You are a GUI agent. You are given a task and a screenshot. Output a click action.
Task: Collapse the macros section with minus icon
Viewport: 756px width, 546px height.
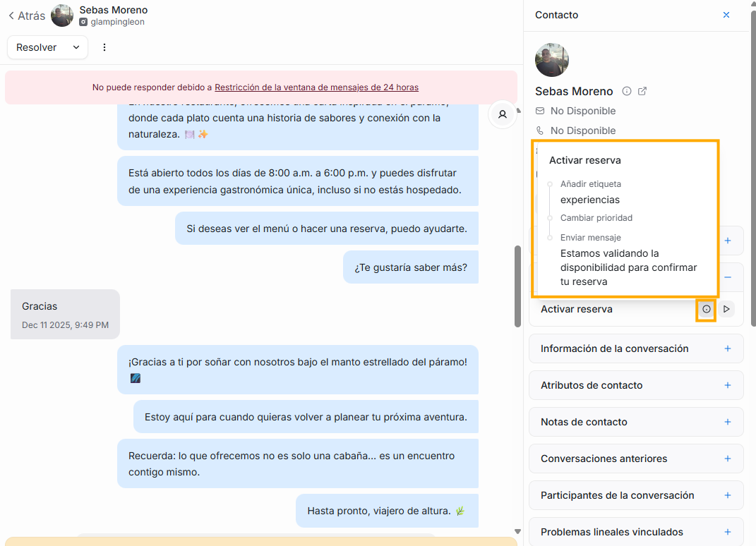[728, 277]
